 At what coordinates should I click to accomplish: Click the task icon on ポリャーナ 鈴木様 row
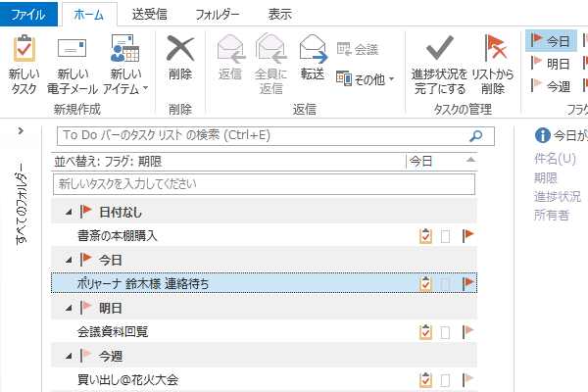(425, 283)
